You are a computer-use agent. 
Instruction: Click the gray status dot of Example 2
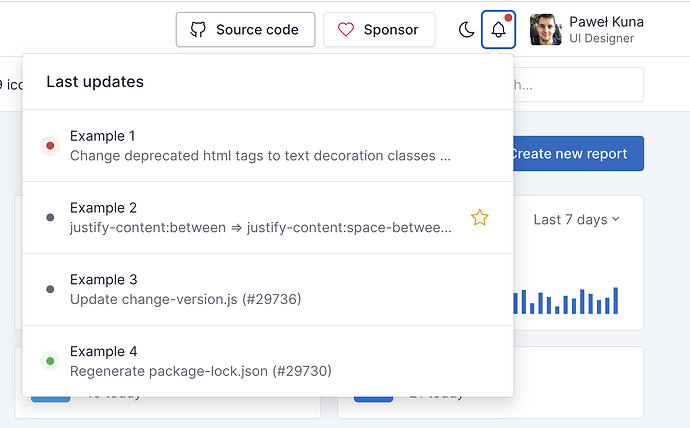pos(50,217)
